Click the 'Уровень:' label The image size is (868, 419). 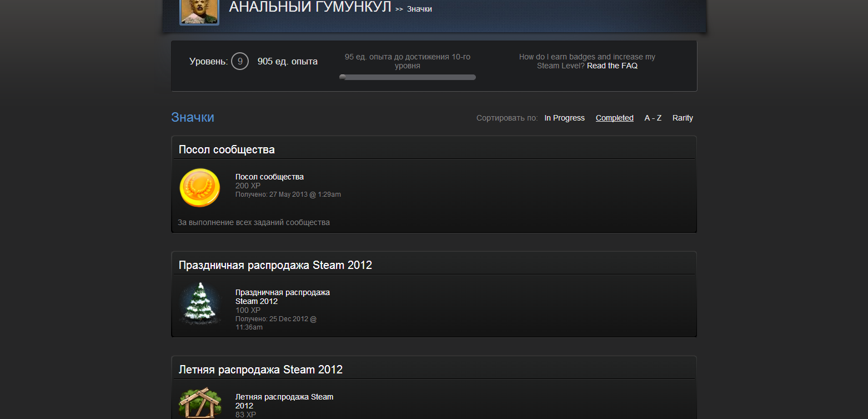click(208, 61)
